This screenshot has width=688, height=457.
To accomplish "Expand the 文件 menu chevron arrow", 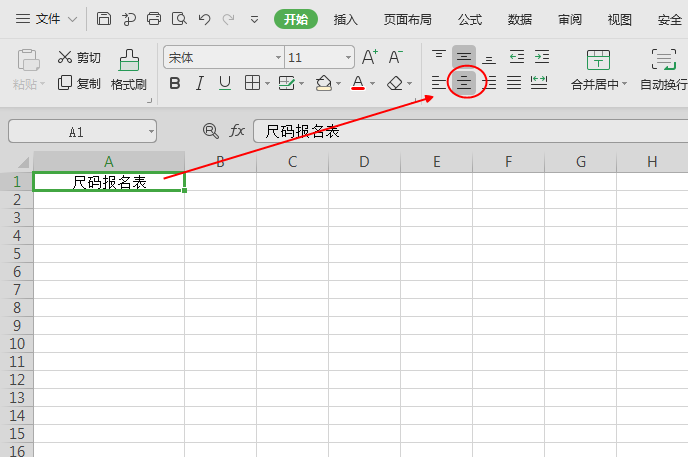I will (73, 20).
